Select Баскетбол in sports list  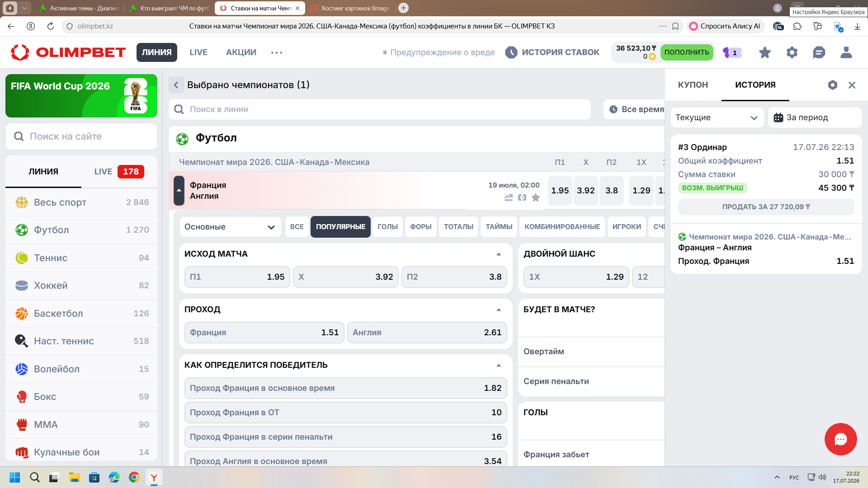tap(81, 314)
